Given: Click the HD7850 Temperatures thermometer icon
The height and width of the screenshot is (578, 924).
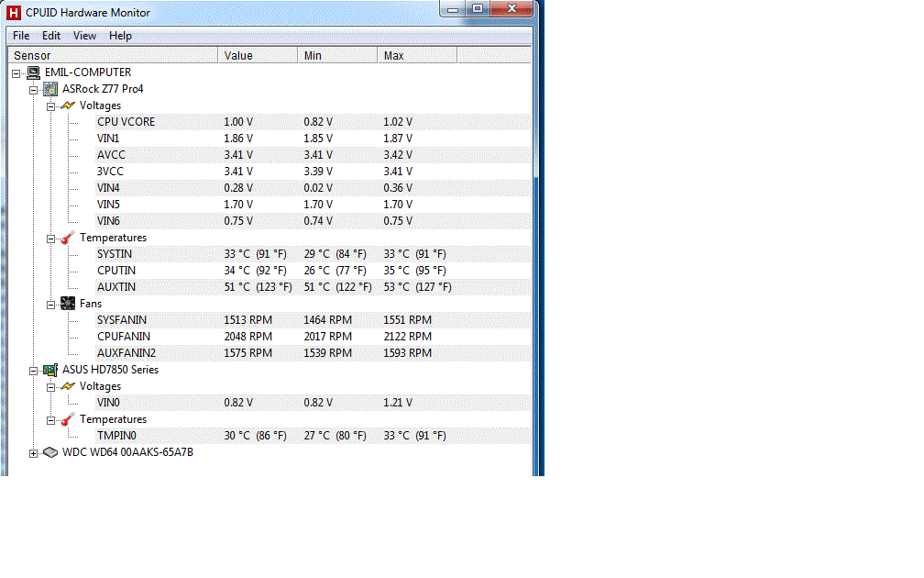Looking at the screenshot, I should (x=68, y=419).
